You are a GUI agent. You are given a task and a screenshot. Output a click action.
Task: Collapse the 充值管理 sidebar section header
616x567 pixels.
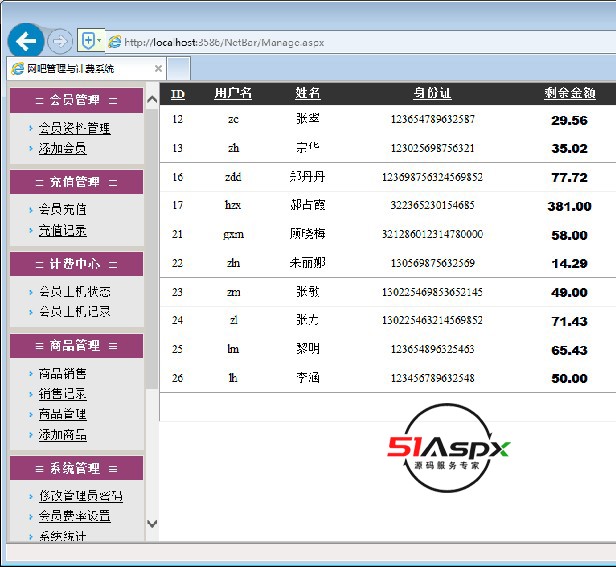(x=76, y=182)
